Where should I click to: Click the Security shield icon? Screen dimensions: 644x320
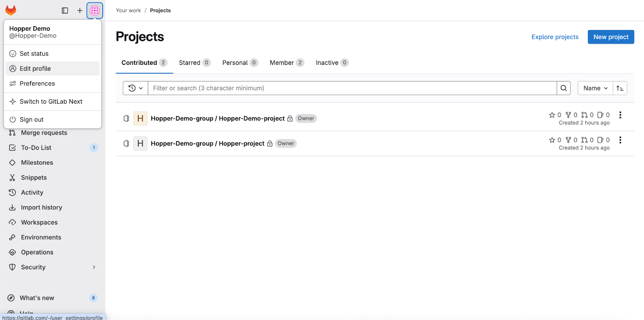click(x=12, y=267)
